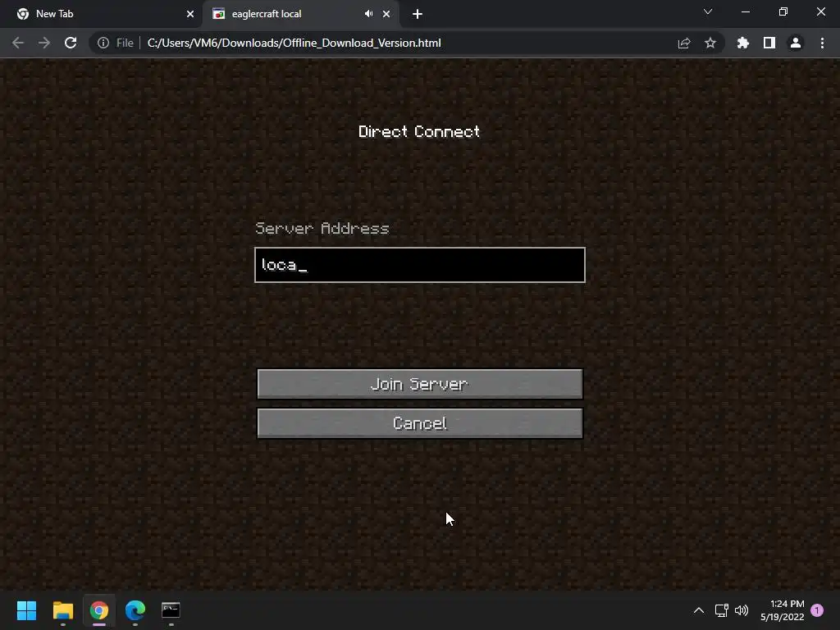
Task: Show hidden system tray icons
Action: tap(699, 610)
